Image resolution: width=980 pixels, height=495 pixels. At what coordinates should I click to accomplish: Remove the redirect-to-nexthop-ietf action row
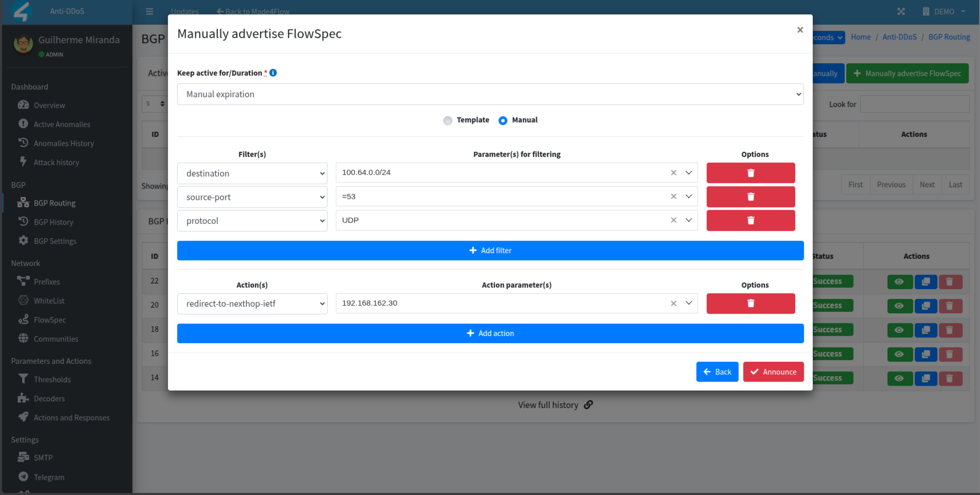click(x=750, y=303)
